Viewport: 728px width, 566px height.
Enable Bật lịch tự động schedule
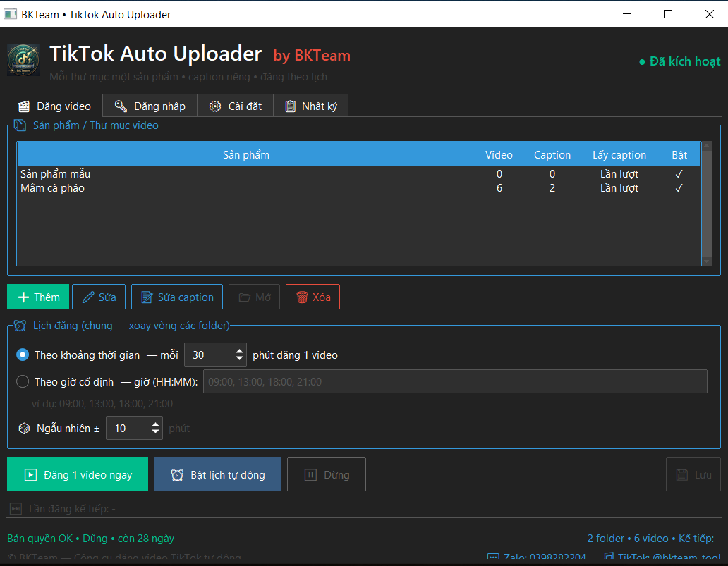click(x=217, y=474)
